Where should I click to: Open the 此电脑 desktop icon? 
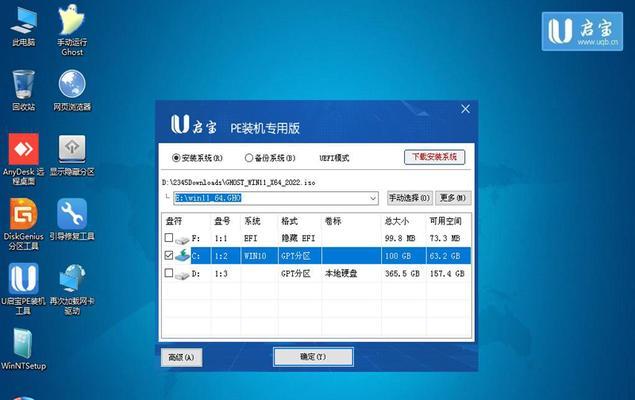pos(23,26)
